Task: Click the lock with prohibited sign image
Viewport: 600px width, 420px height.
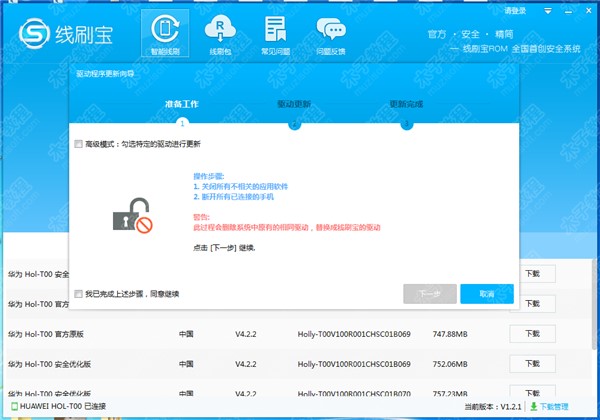Action: pos(131,216)
